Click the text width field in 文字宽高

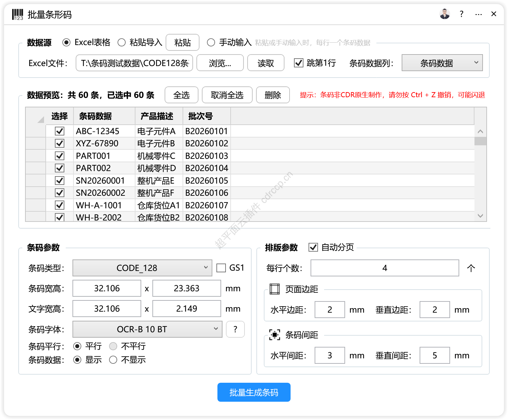coord(107,309)
